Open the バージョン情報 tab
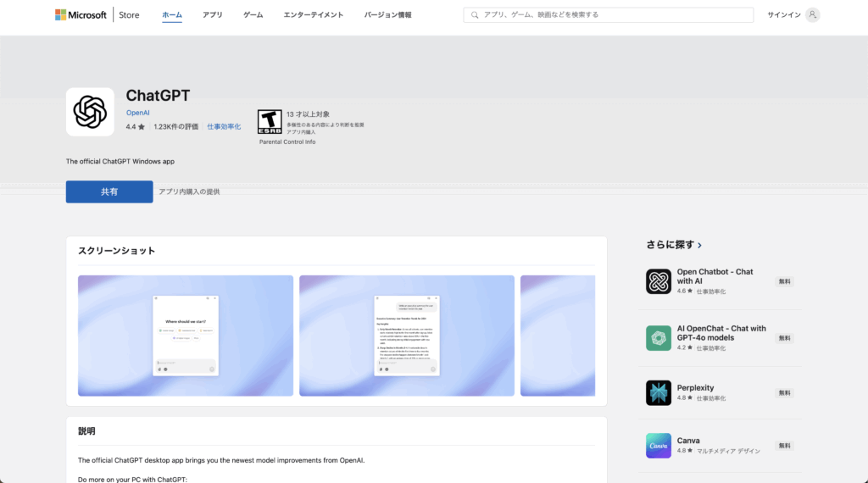 tap(387, 15)
